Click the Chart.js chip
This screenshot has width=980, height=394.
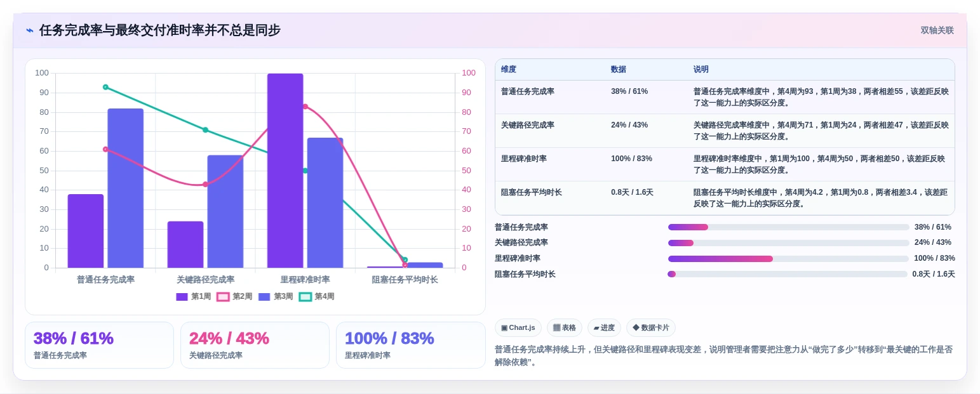[518, 327]
